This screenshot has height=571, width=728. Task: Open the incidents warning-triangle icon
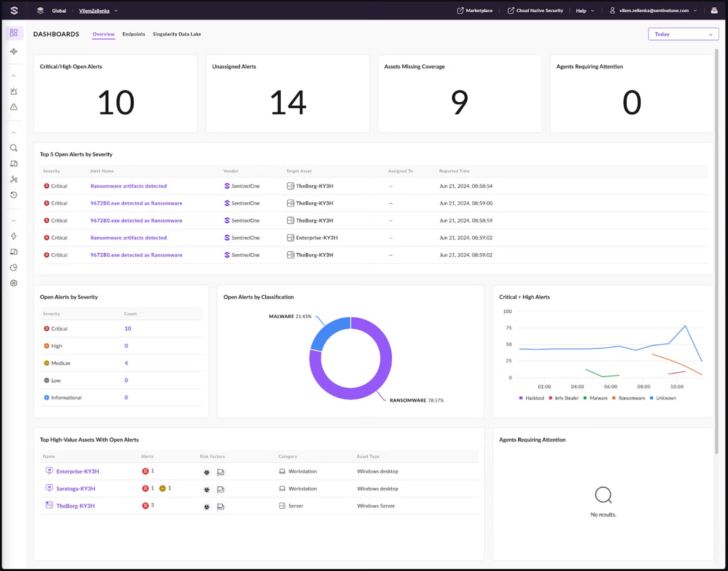[14, 107]
